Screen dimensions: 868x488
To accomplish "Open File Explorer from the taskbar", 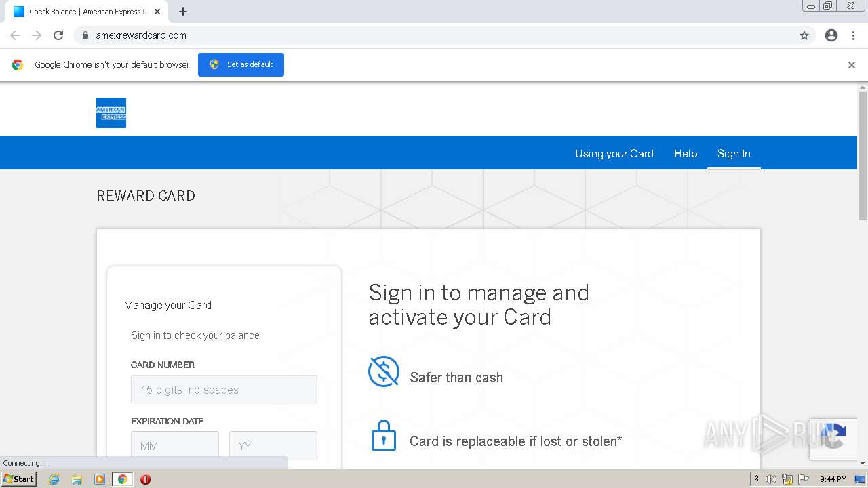I will [77, 479].
